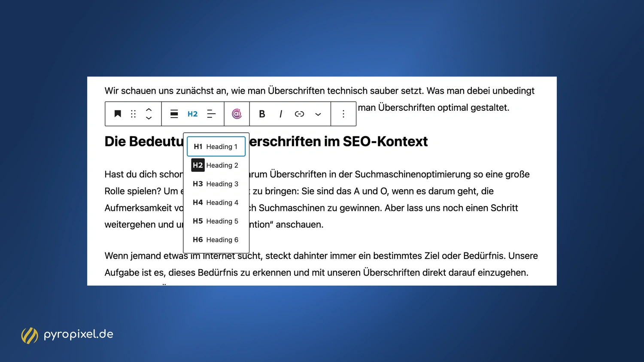The width and height of the screenshot is (644, 362).
Task: Pick Heading 6 from the list
Action: [216, 240]
